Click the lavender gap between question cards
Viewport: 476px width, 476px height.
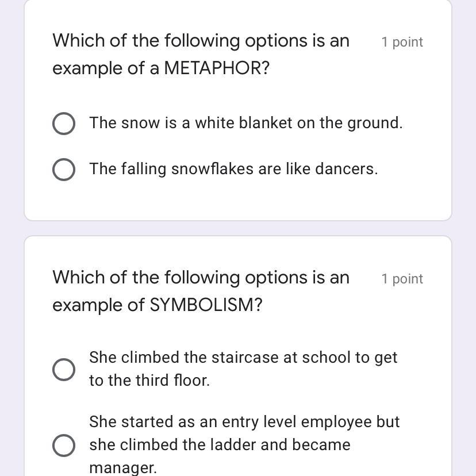(x=238, y=228)
